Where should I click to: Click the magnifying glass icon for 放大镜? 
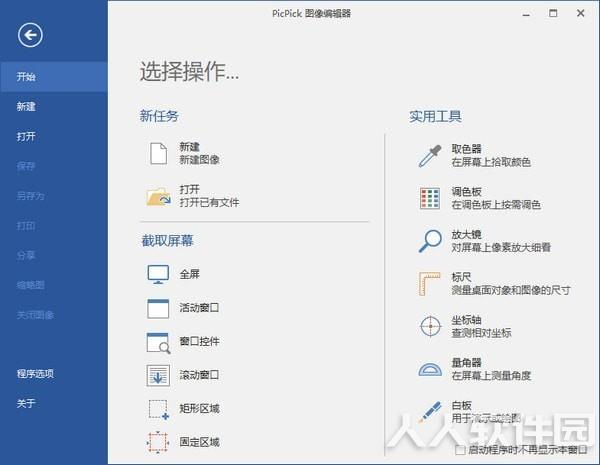430,241
